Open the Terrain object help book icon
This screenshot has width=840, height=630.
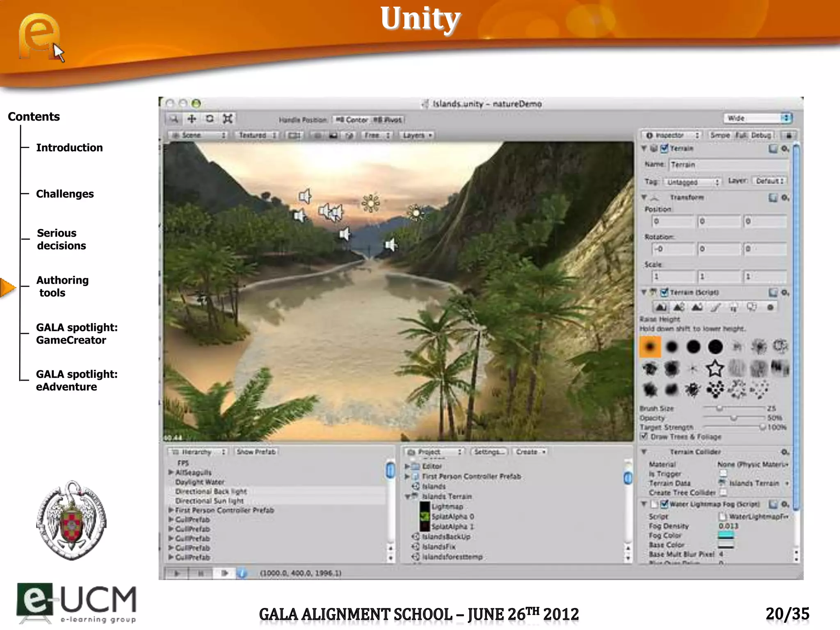(773, 149)
